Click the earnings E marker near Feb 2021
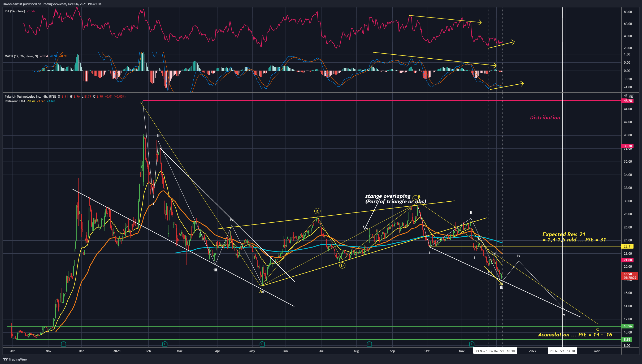Screen dimensions: 642x364 point(165,344)
